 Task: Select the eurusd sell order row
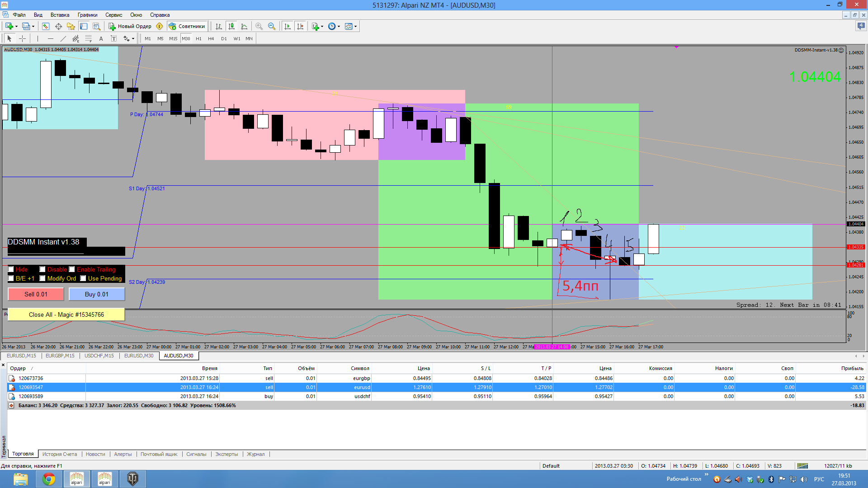(x=436, y=387)
